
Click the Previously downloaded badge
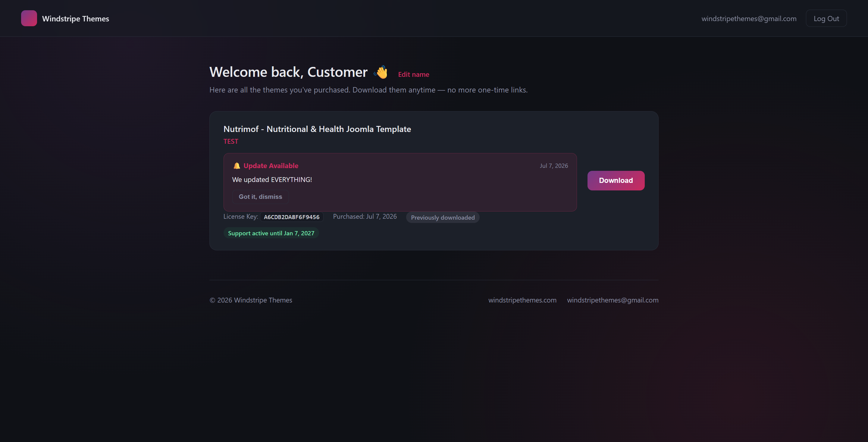(443, 218)
